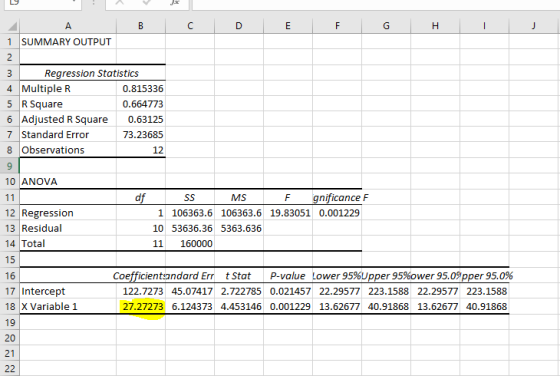
Task: Select the X Variable 1 P-value in column E
Action: point(288,306)
